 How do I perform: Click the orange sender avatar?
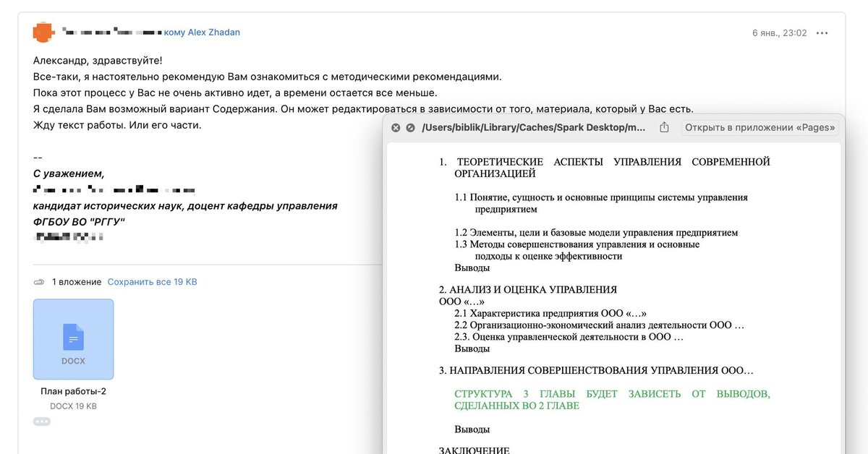[x=43, y=33]
